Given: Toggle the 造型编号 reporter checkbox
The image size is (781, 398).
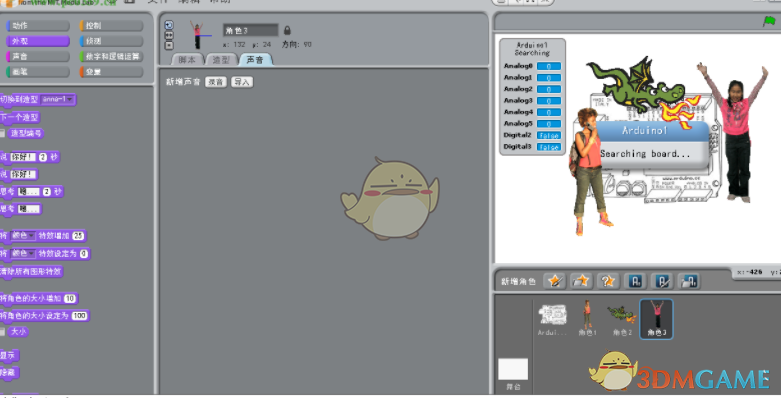Looking at the screenshot, I should pos(2,133).
